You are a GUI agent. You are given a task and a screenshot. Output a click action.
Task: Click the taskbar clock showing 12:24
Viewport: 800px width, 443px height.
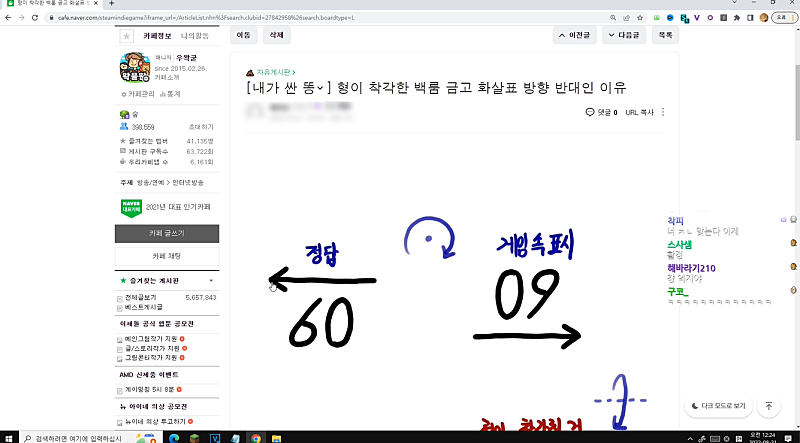(x=762, y=438)
